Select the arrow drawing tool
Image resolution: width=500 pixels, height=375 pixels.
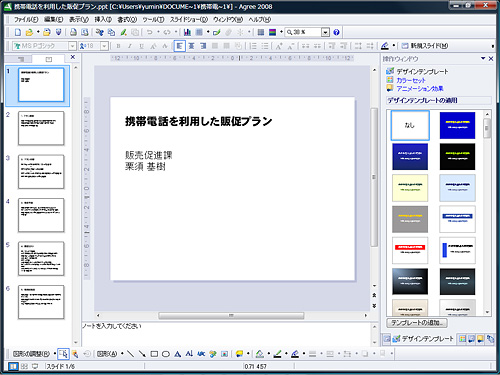point(142,354)
